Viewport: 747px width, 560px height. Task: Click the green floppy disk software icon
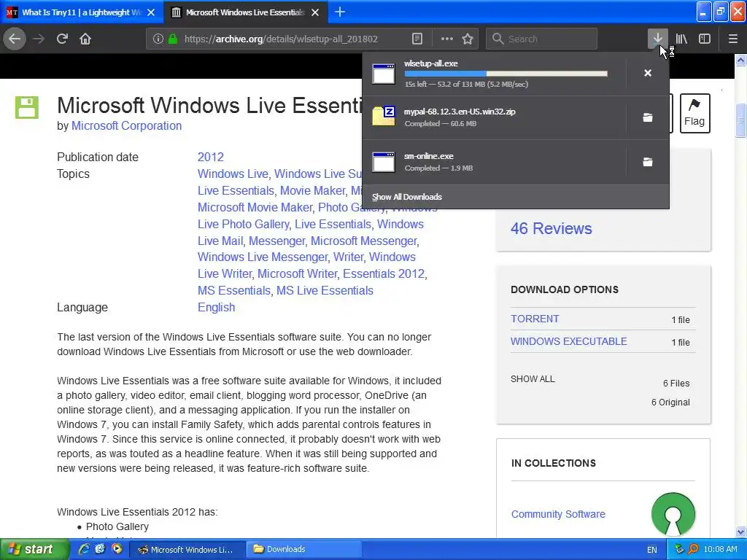[27, 107]
